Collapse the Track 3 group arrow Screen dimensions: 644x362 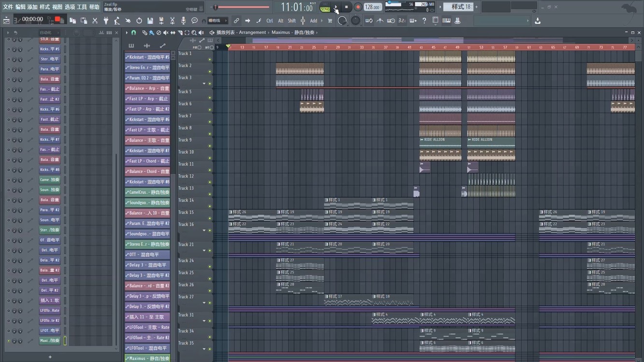coord(204,84)
